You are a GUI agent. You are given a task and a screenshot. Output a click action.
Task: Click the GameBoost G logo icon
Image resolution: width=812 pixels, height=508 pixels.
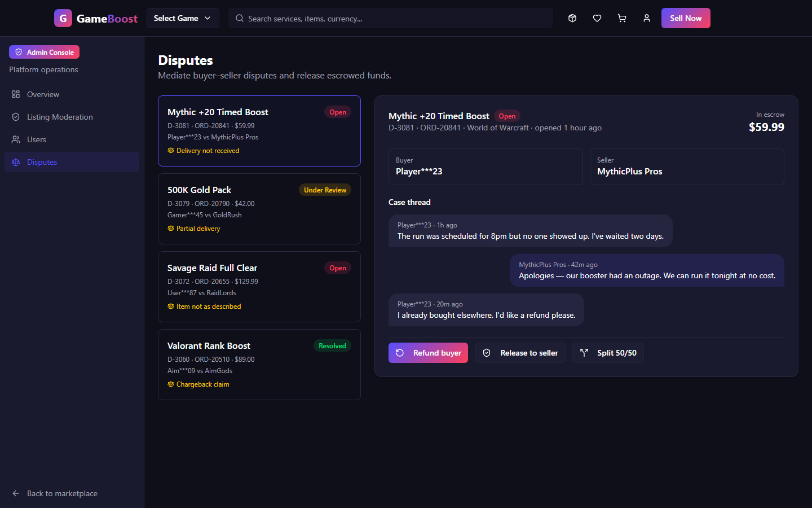(x=63, y=18)
